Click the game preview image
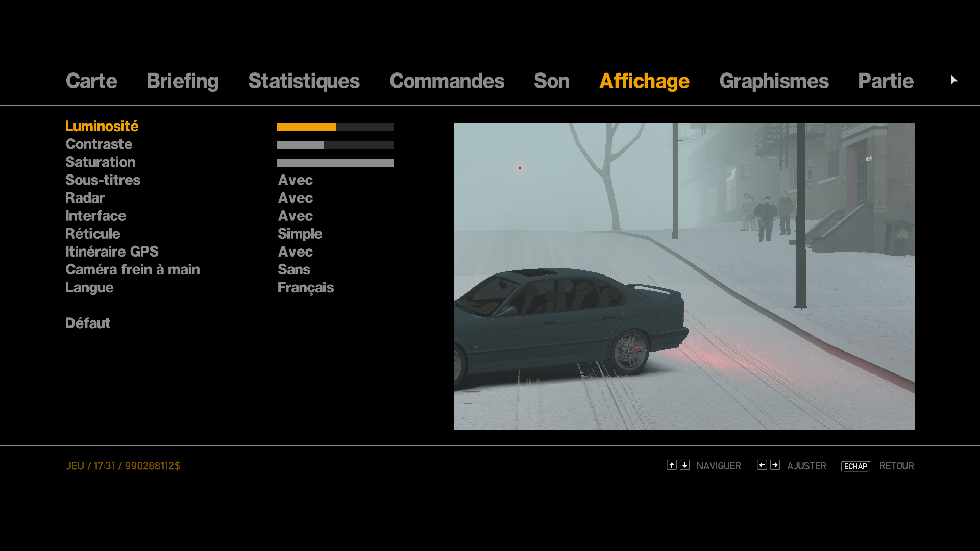This screenshot has width=980, height=551. 684,276
